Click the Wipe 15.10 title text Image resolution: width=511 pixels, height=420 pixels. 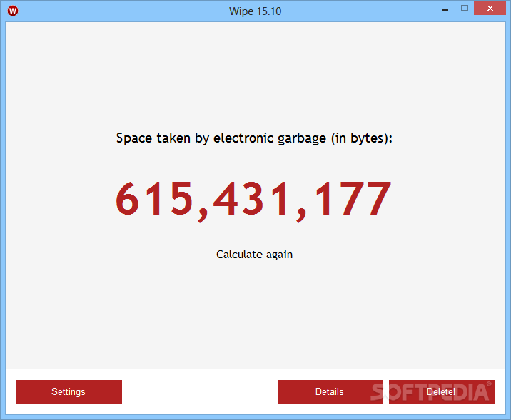coord(255,11)
